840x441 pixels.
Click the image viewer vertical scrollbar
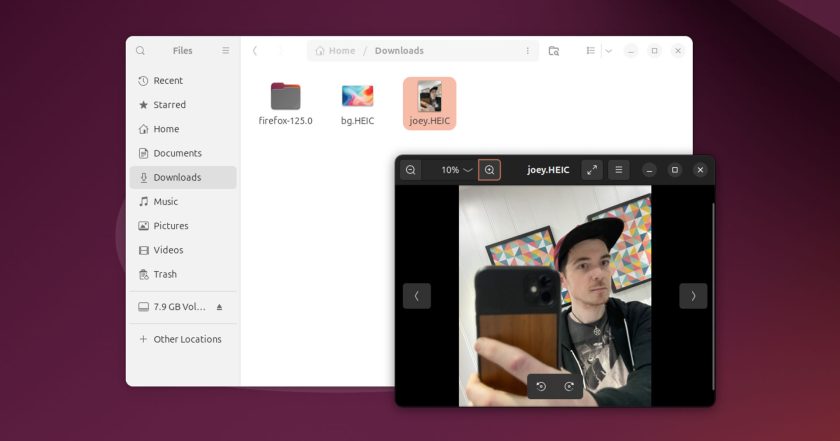pos(713,296)
